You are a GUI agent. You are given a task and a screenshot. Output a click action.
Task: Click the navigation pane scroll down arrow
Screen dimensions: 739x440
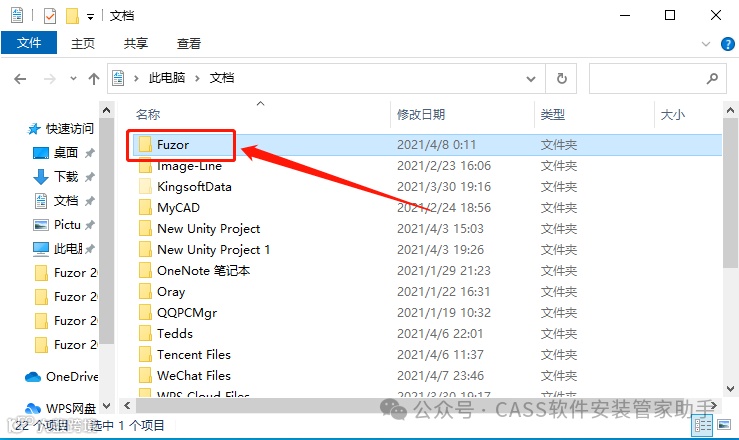(x=107, y=406)
